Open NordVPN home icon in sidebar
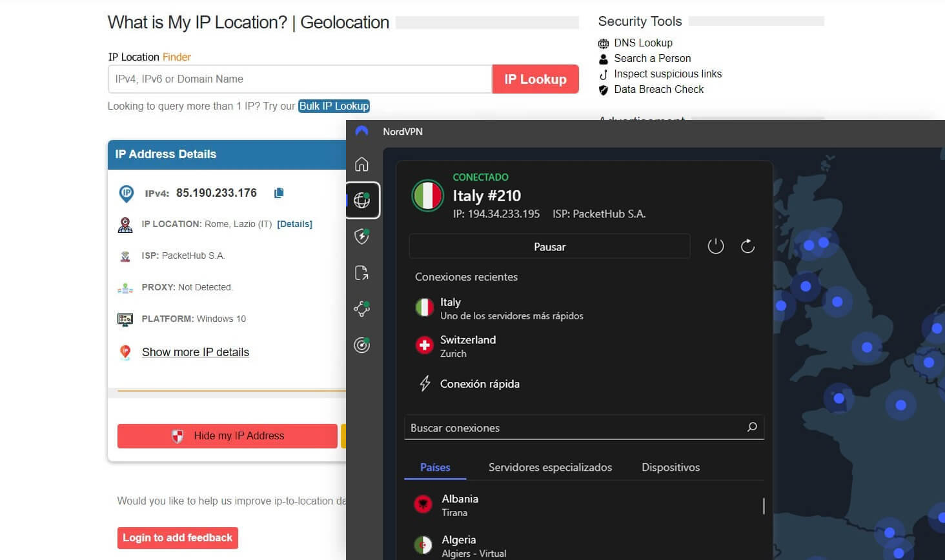Viewport: 945px width, 560px height. [361, 164]
